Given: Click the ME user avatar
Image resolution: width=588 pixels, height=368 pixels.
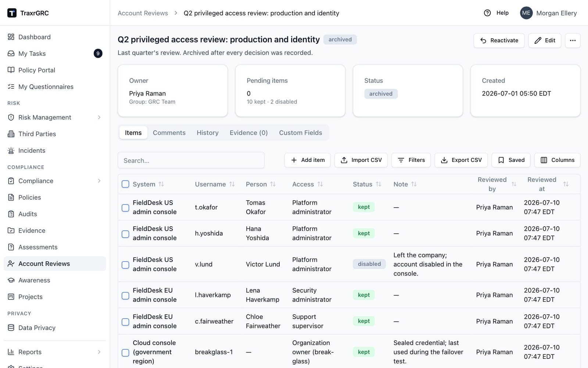Looking at the screenshot, I should (x=526, y=13).
